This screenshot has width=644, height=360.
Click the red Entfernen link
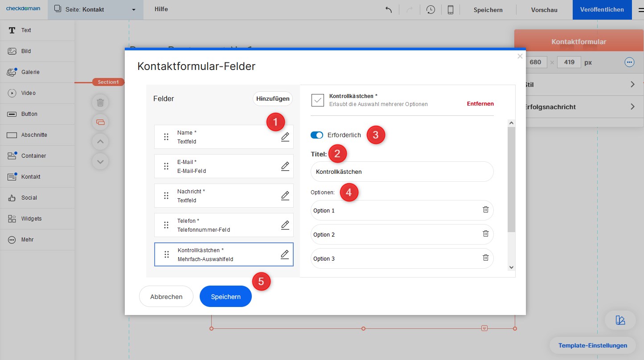480,104
